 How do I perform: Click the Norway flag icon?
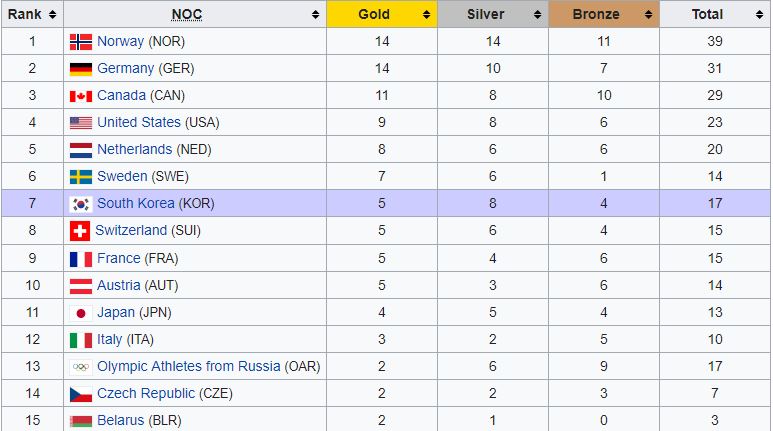pos(81,41)
